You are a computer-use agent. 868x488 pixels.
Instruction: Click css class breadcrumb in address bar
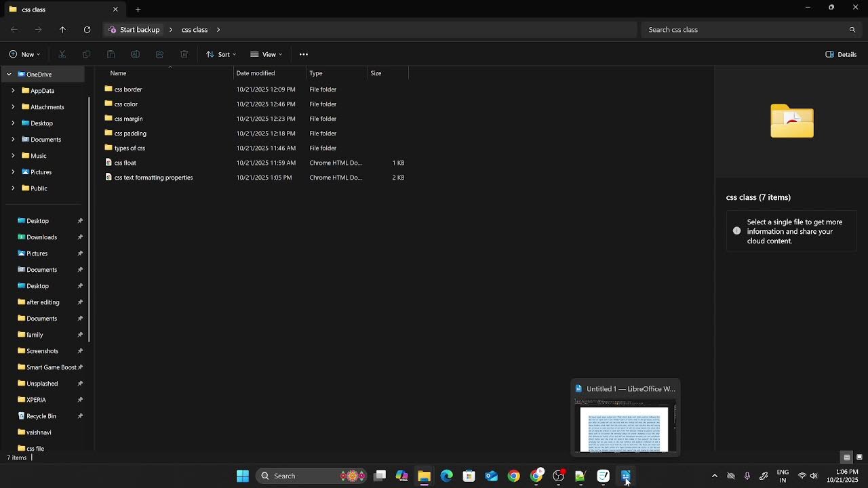[195, 30]
